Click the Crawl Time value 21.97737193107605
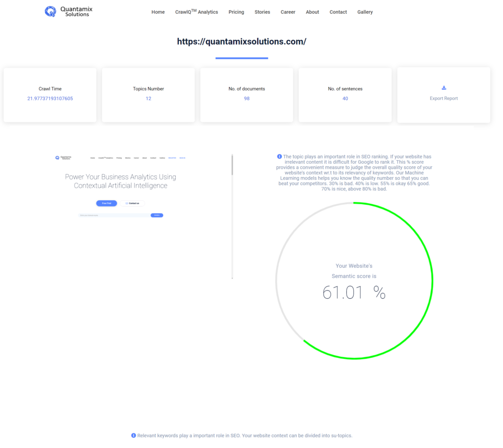The image size is (503, 448). click(50, 98)
